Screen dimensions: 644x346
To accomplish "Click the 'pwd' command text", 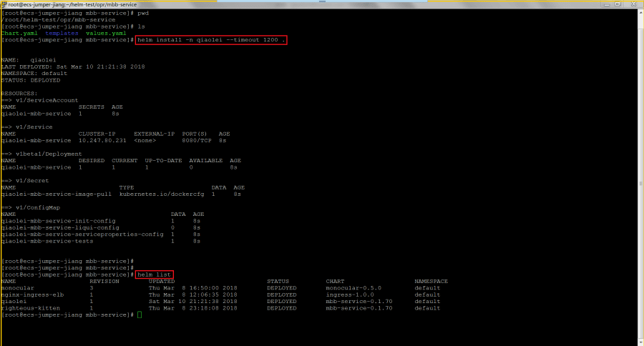I will (x=143, y=13).
